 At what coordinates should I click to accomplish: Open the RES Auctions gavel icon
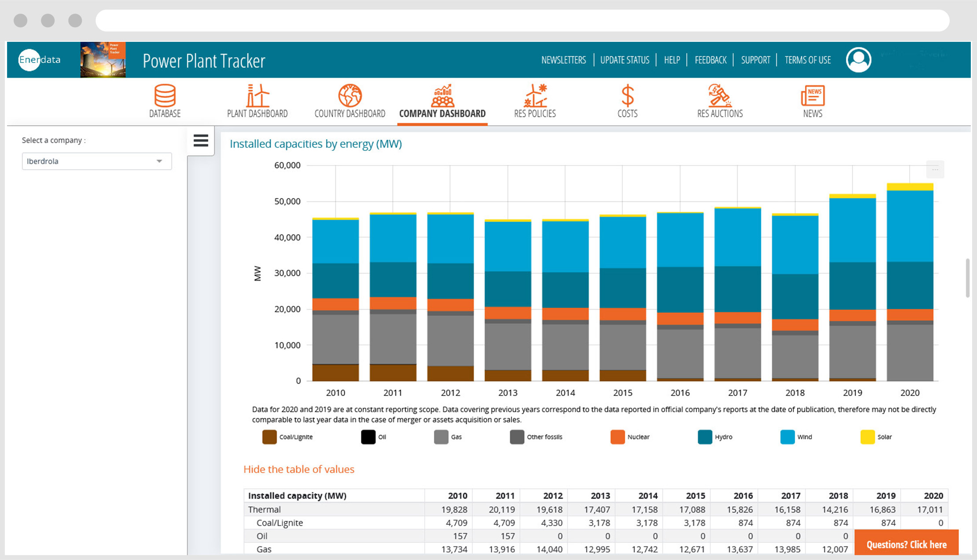pyautogui.click(x=720, y=95)
